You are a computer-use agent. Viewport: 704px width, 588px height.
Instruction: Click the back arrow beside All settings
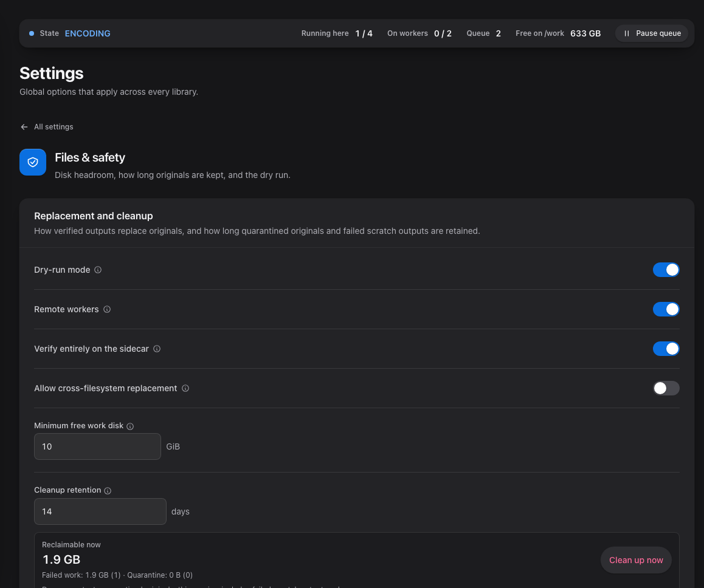point(24,127)
